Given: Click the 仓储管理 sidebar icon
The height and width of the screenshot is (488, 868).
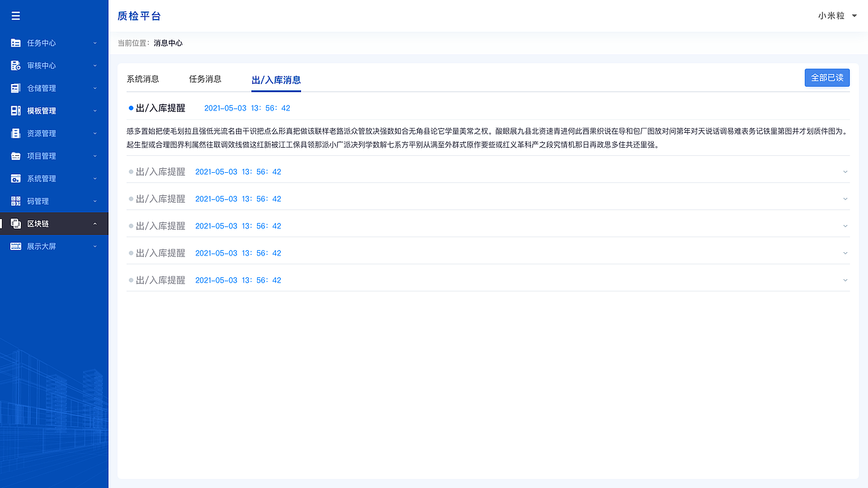Looking at the screenshot, I should 16,88.
